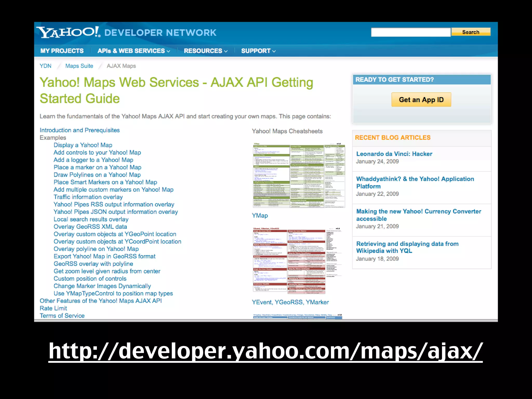The width and height of the screenshot is (532, 399).
Task: Go to the YDN breadcrumb link
Action: [x=45, y=66]
